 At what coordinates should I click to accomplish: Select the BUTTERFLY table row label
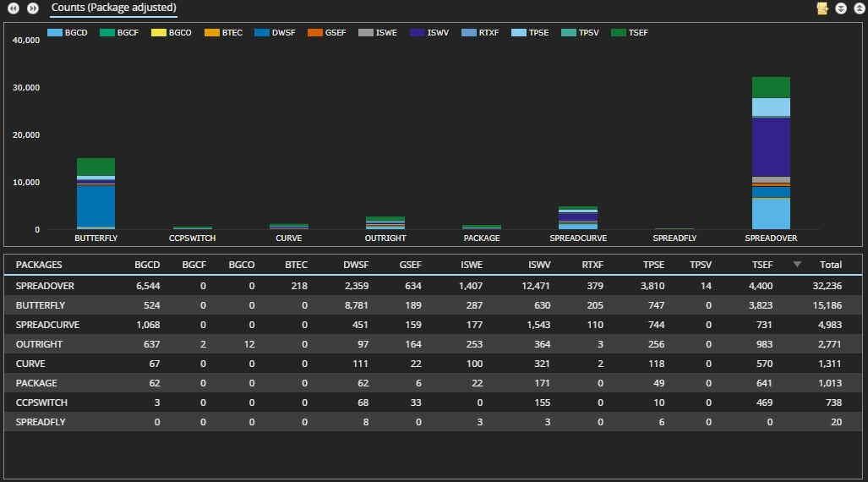click(41, 305)
